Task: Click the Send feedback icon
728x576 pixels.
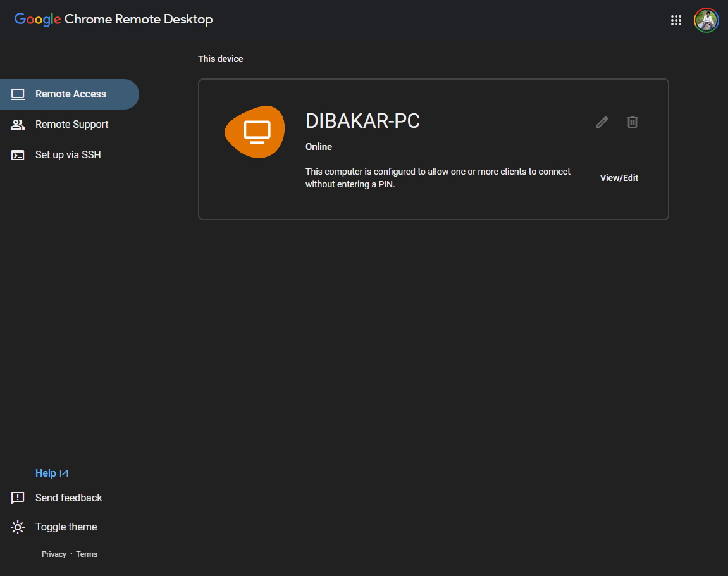Action: [x=18, y=498]
